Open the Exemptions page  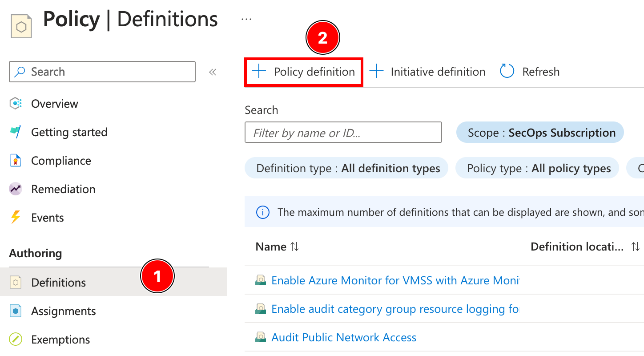(x=60, y=339)
